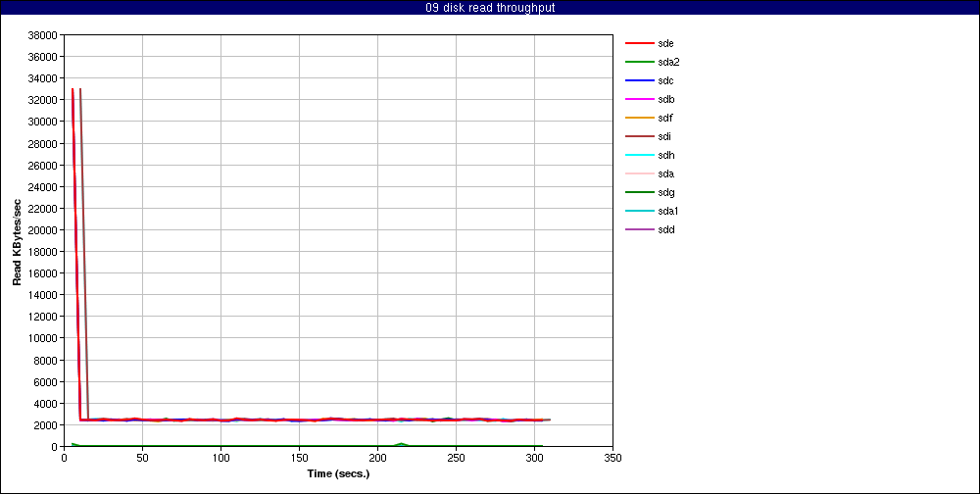Click the 'Read KBytes/sec' axis label
The image size is (980, 494).
(x=17, y=241)
